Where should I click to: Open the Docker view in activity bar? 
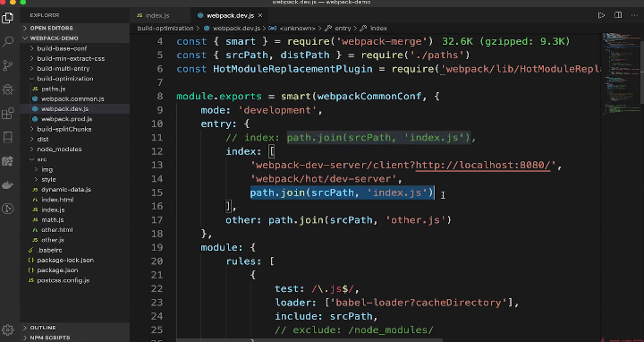pyautogui.click(x=8, y=185)
